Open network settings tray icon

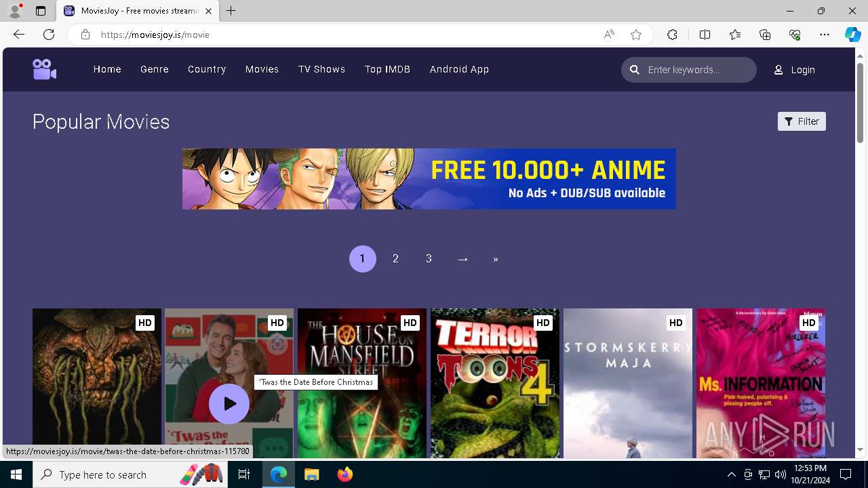pyautogui.click(x=764, y=474)
